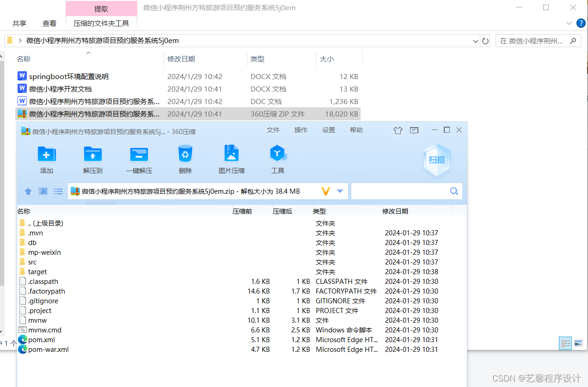
Task: Click the Explorer search magnifier icon
Action: point(573,41)
